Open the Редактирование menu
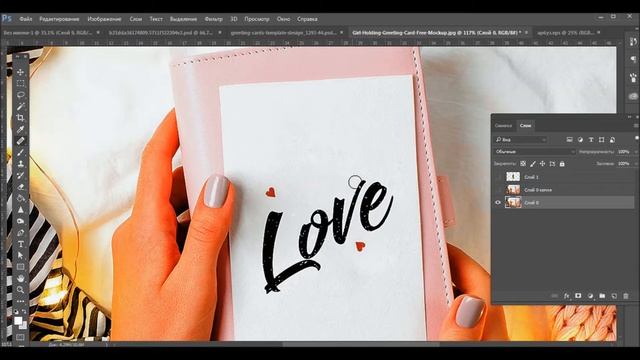The width and height of the screenshot is (640, 360). (x=59, y=19)
